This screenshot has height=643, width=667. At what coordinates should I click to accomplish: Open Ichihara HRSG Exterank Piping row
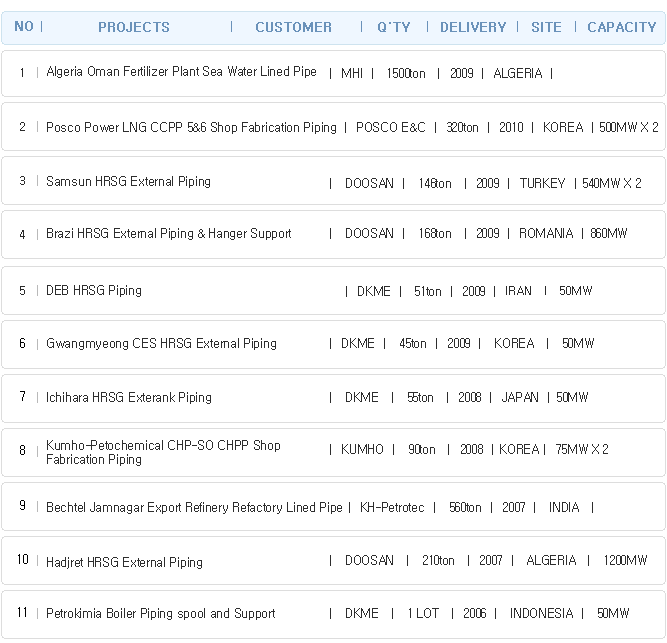[334, 398]
